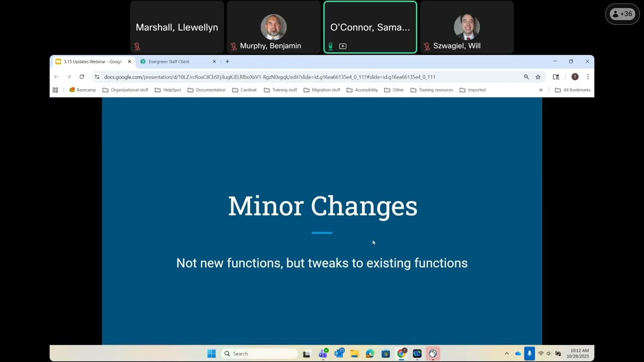Screen dimensions: 644x362
Task: Open File Explorer from the taskbar
Action: [x=354, y=353]
